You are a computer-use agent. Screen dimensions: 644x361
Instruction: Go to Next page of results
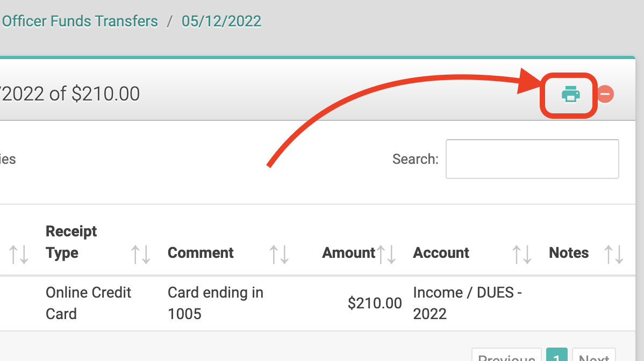(593, 355)
